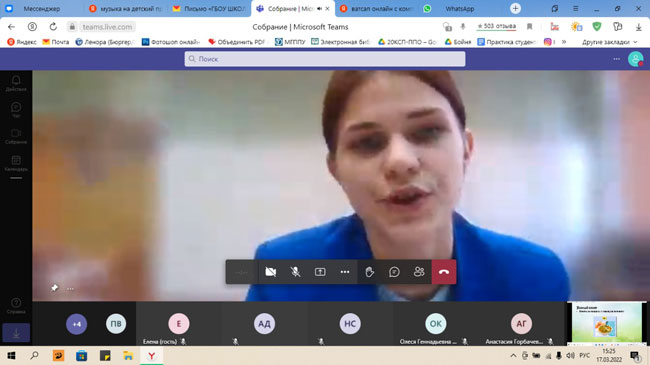The image size is (650, 365).
Task: Close the Собрание Microsoft Teams tab
Action: pos(327,9)
